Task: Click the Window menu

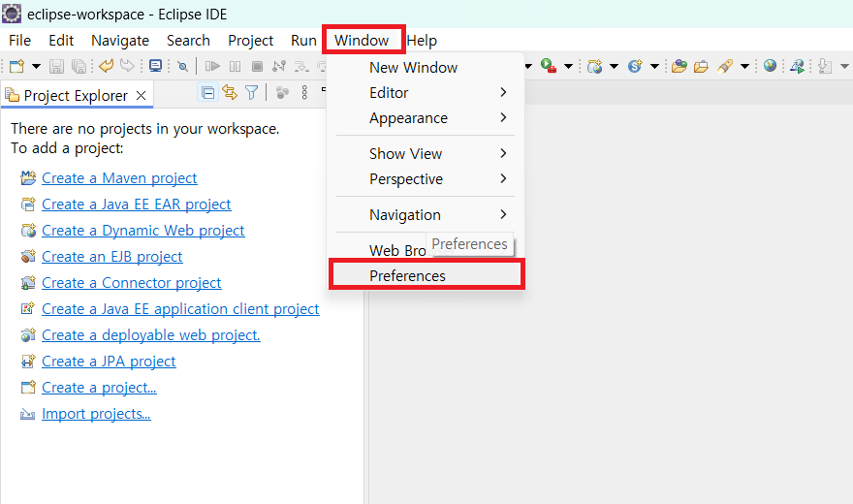Action: click(x=362, y=41)
